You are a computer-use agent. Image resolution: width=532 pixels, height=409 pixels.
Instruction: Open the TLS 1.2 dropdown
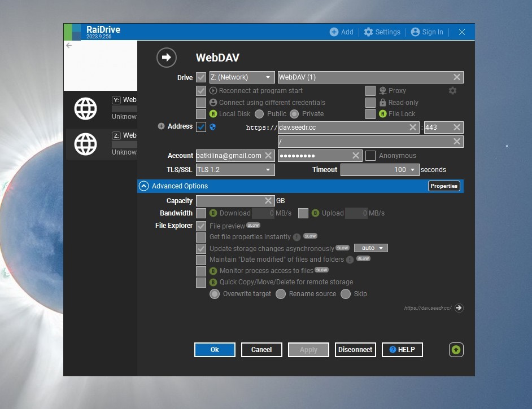(x=236, y=170)
